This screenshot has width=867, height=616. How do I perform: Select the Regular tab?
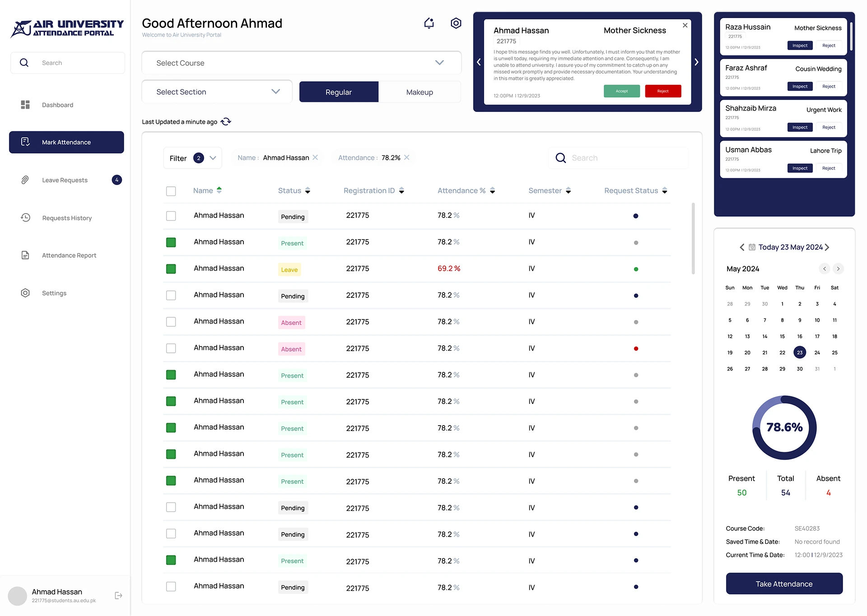coord(339,92)
